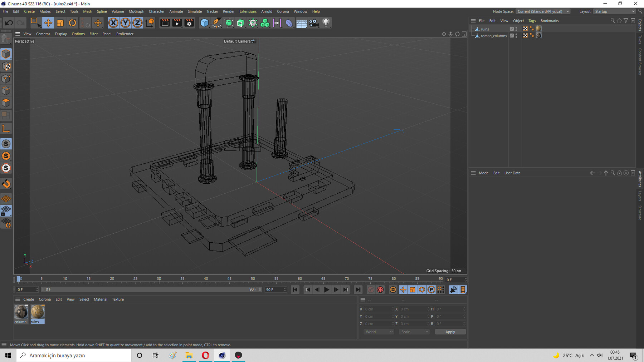This screenshot has width=644, height=362.
Task: Toggle Z axis lock
Action: tap(137, 23)
